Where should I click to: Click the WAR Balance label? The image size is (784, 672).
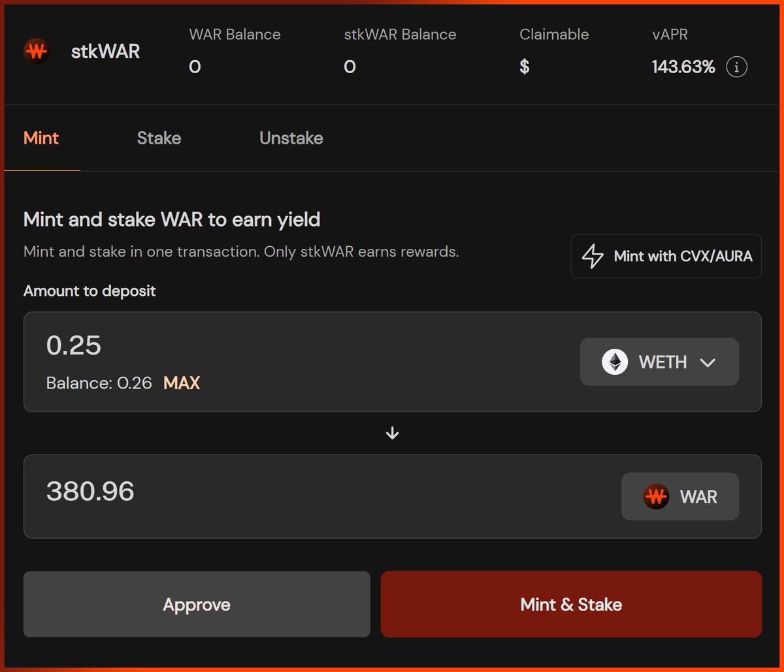coord(235,35)
